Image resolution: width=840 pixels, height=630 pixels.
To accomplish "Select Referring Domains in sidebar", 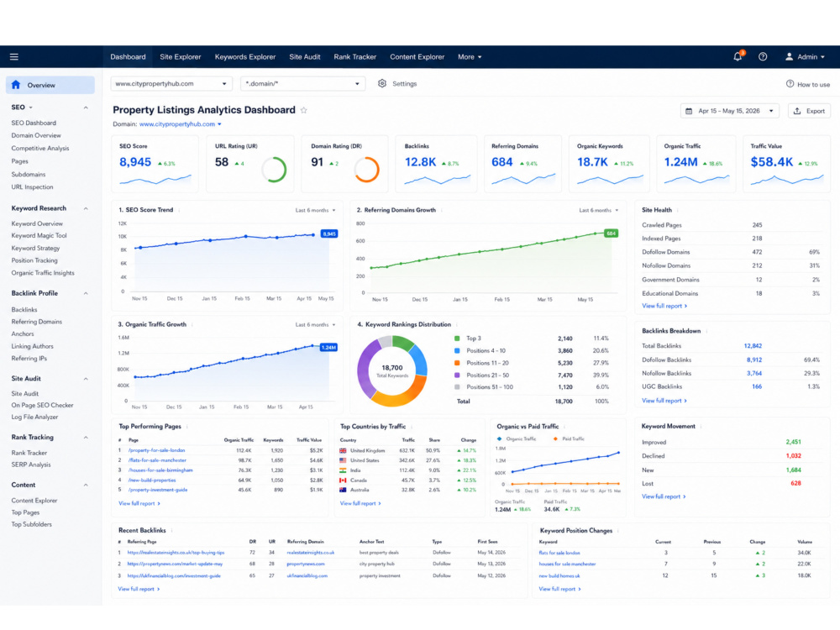I will click(x=36, y=322).
